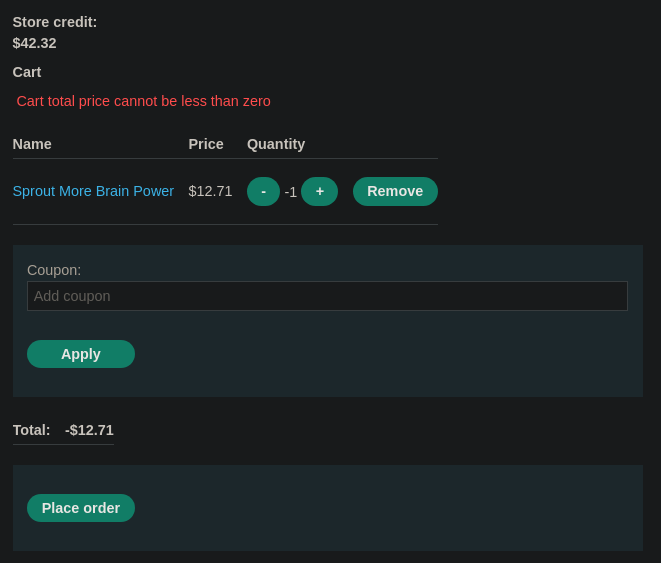Click the Name column header
The height and width of the screenshot is (563, 661).
32,144
